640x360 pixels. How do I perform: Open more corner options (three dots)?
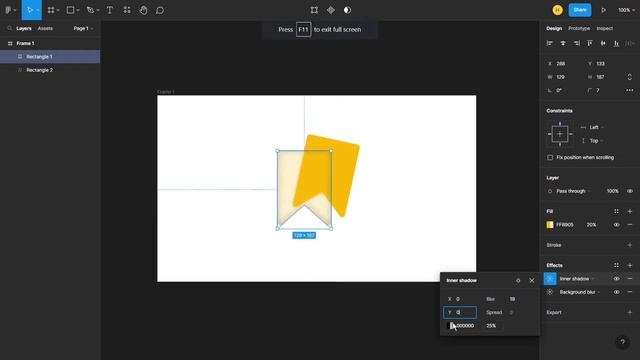pos(630,90)
